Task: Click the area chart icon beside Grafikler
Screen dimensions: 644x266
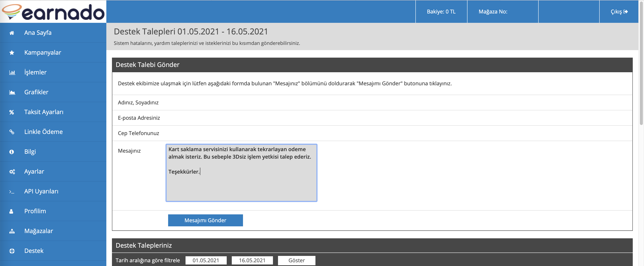Action: click(12, 92)
